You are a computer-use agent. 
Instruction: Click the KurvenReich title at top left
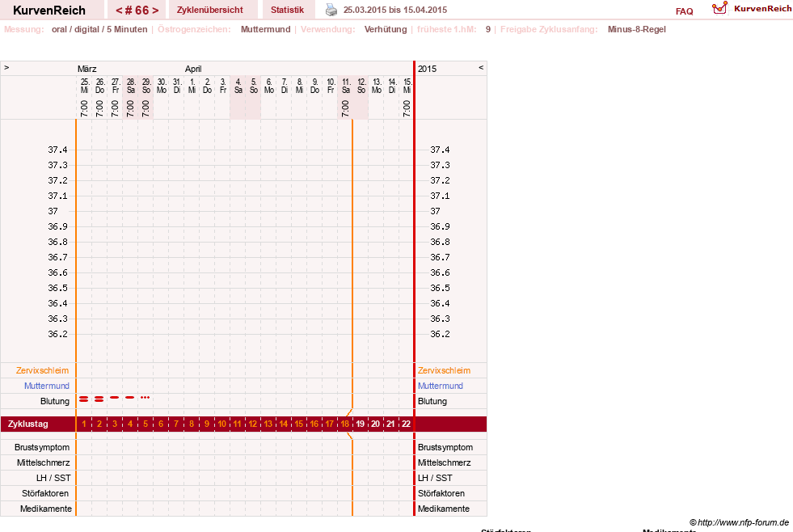49,11
